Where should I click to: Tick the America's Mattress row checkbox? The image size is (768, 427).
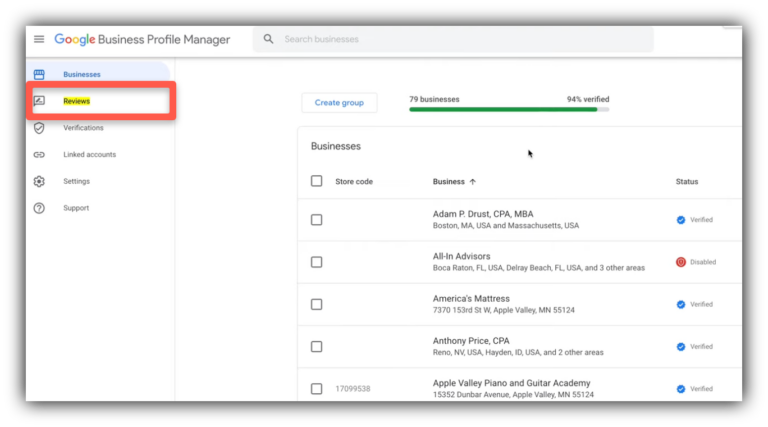pos(316,304)
